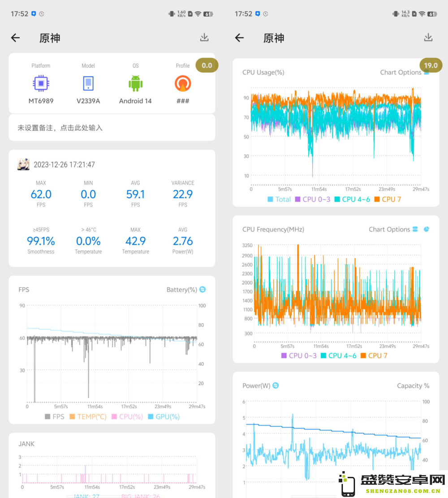448x498 pixels.
Task: Tap the vibrate icon beside 14.3 KB/s
Action: [396, 14]
